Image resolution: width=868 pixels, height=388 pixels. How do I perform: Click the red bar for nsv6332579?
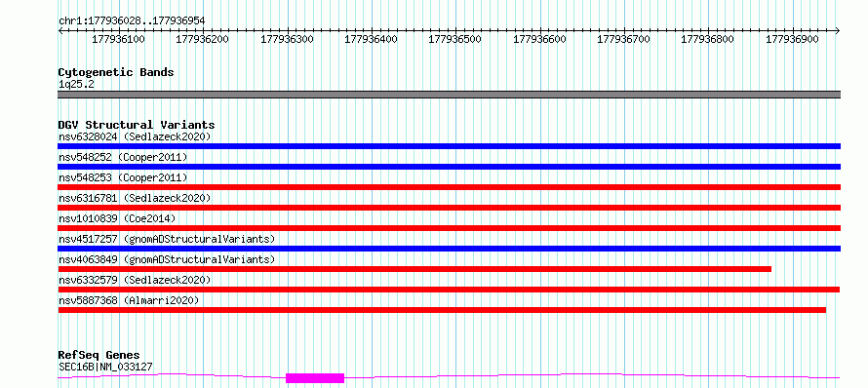point(449,290)
